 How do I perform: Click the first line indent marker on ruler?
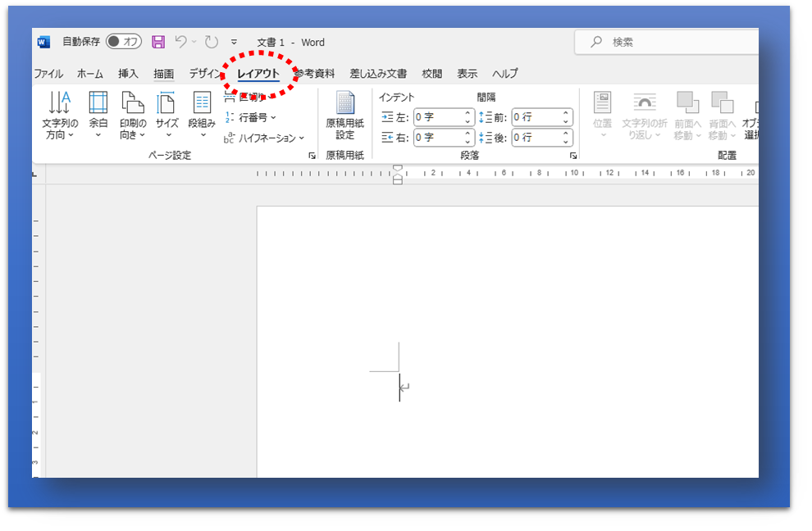pos(397,169)
